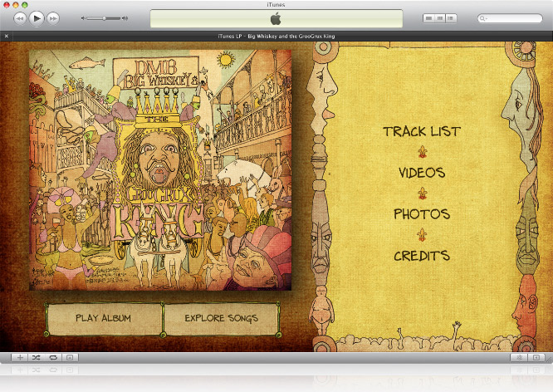The image size is (553, 392).
Task: Toggle the Genius sidebar arrow button
Action: 536,357
